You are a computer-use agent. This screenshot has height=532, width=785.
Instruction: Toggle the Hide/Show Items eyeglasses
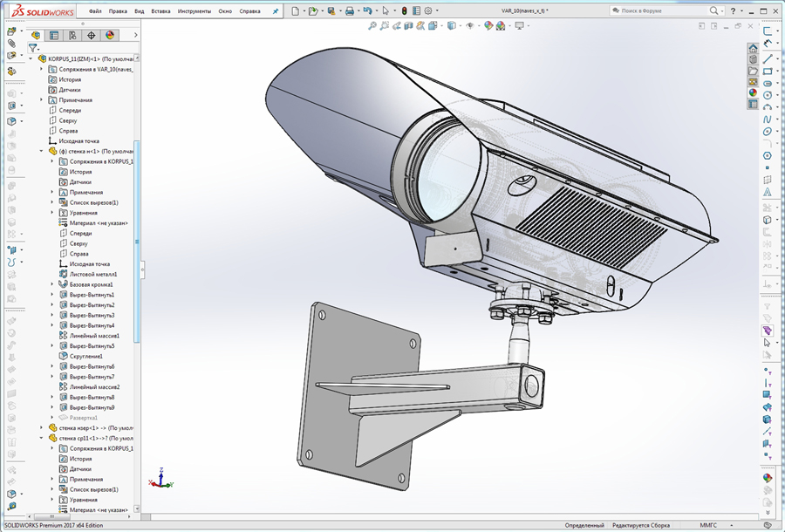pyautogui.click(x=470, y=26)
